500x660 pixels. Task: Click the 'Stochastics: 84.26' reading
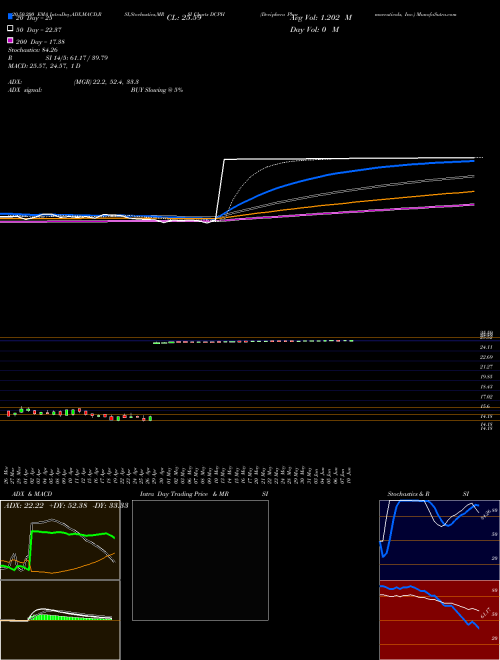[x=33, y=50]
